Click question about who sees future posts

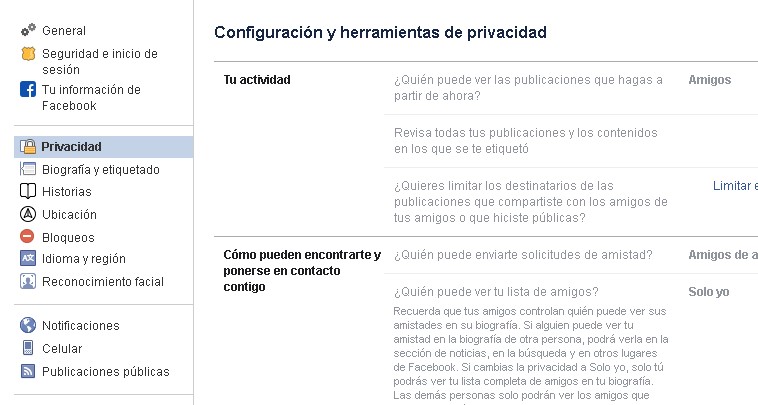(x=528, y=87)
